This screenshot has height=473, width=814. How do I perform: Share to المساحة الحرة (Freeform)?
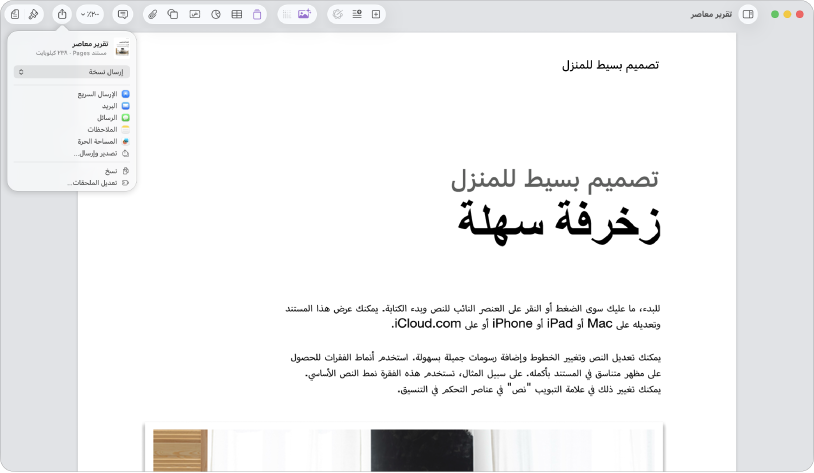point(103,141)
